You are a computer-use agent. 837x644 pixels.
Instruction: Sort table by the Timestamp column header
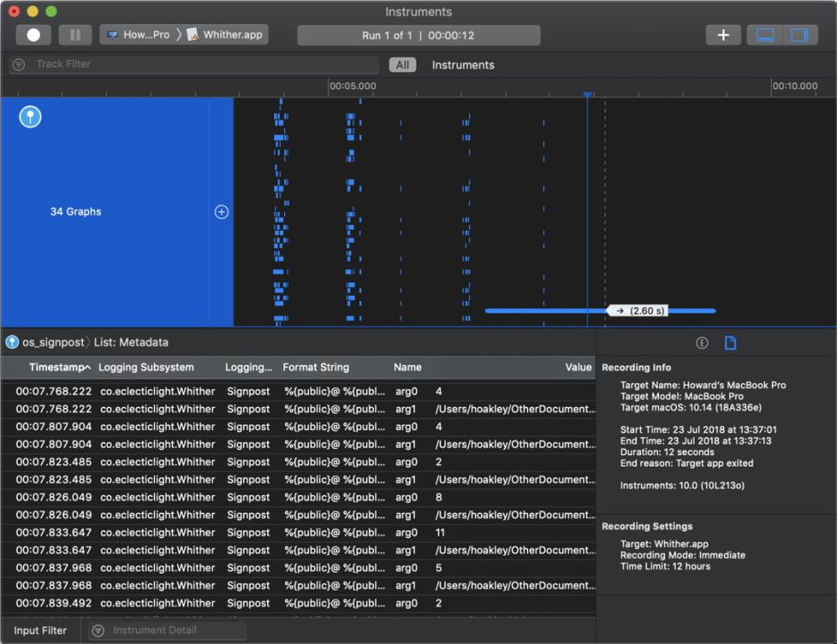click(x=58, y=367)
